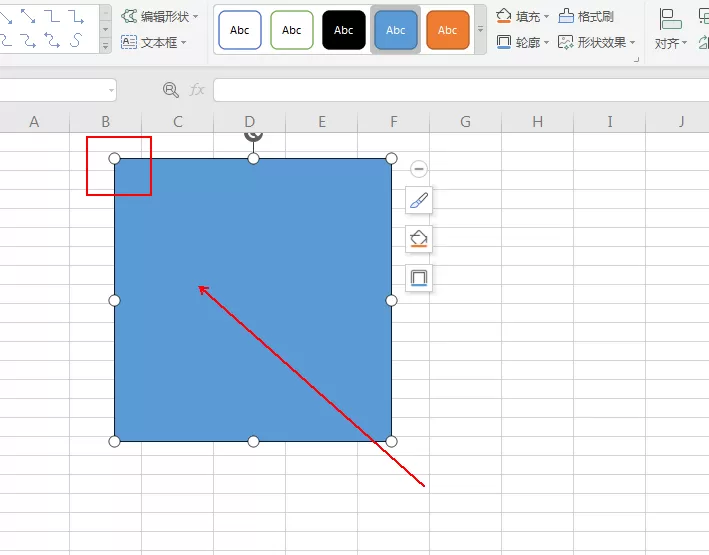
Task: Click the left-middle resize handle
Action: tap(114, 300)
